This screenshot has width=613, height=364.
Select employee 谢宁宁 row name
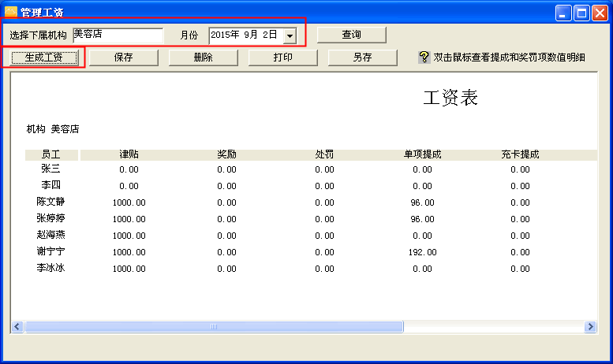point(50,251)
